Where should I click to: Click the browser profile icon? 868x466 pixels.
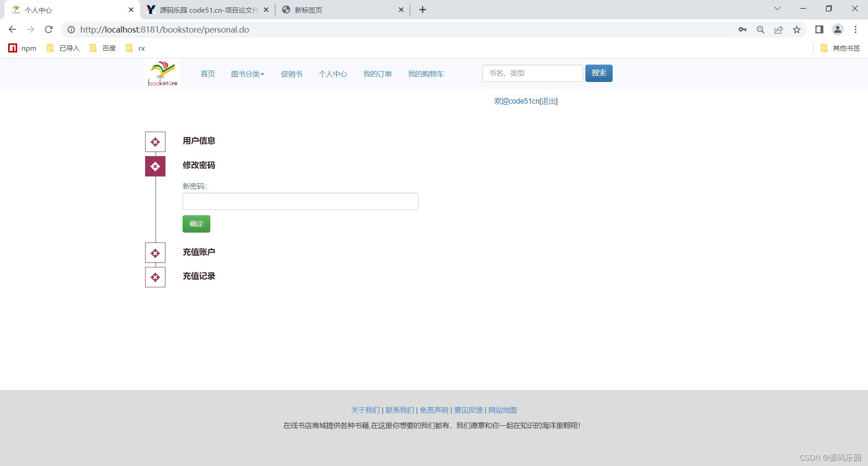click(837, 29)
